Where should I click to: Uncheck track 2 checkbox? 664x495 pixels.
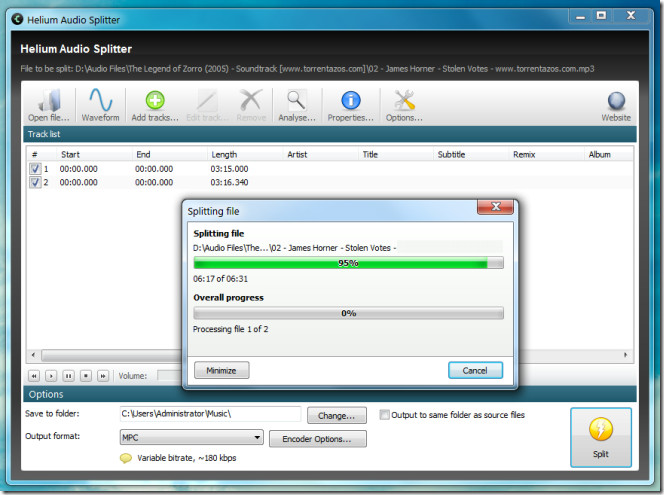[35, 183]
